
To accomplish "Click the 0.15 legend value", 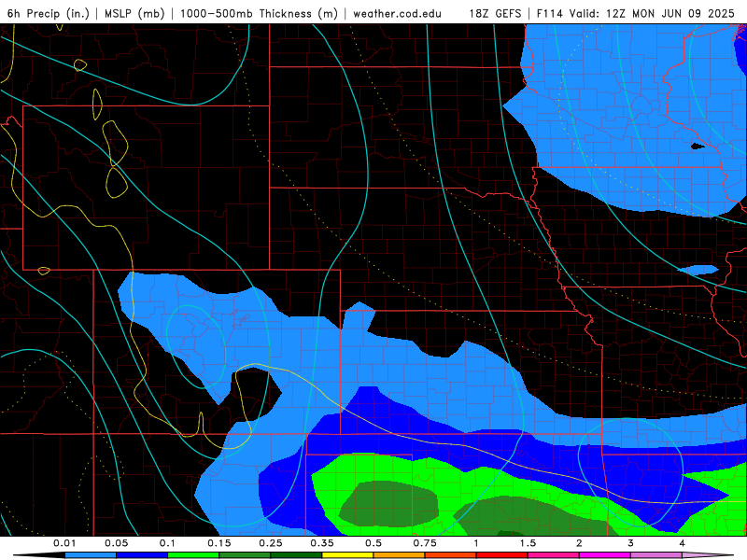I will [219, 543].
